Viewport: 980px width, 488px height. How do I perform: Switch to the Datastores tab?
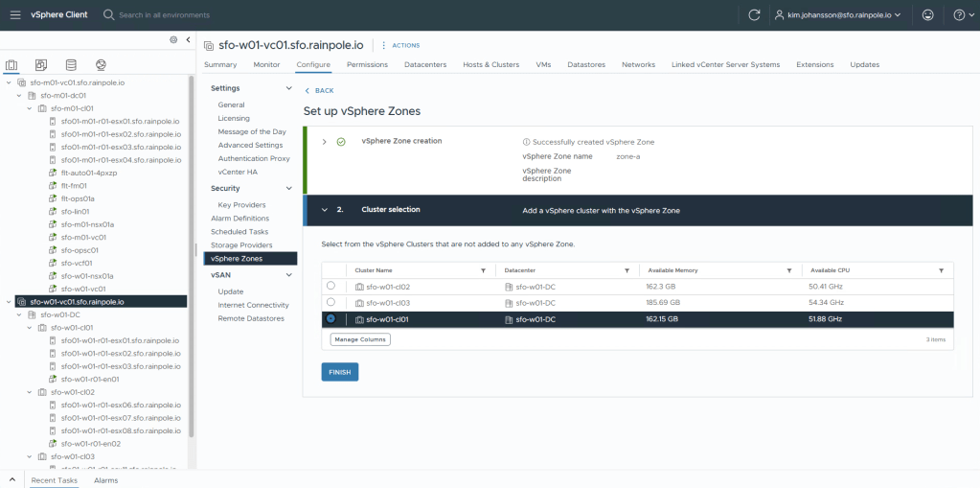[x=586, y=64]
